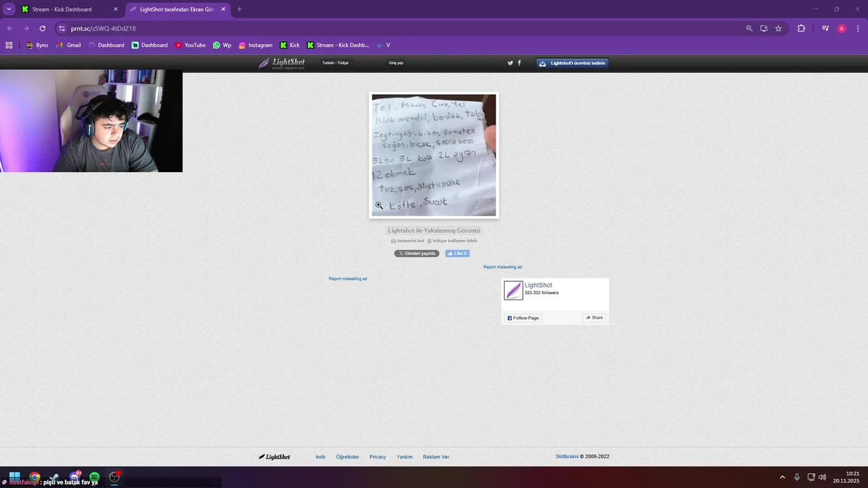Open the Stream - Kick Dashb... bookmark
Viewport: 868px width, 488px height.
coord(338,45)
